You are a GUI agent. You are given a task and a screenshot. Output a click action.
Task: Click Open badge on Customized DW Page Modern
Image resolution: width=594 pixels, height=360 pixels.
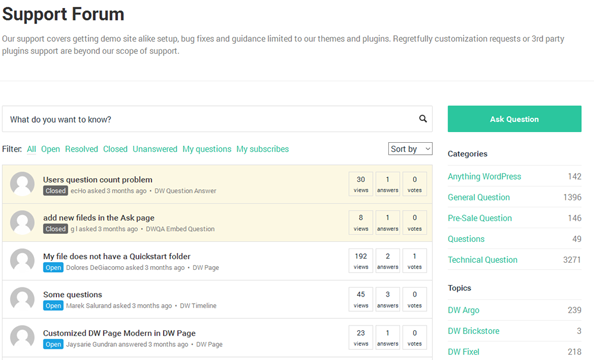(53, 344)
